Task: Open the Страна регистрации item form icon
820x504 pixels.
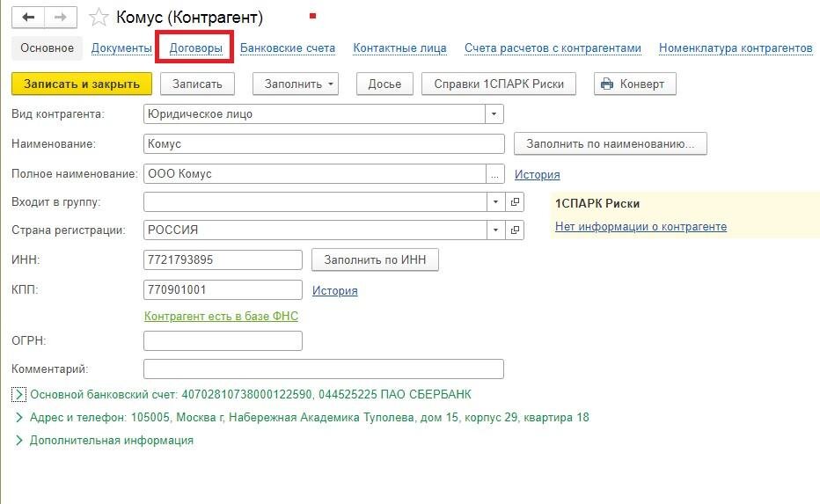Action: (x=515, y=230)
